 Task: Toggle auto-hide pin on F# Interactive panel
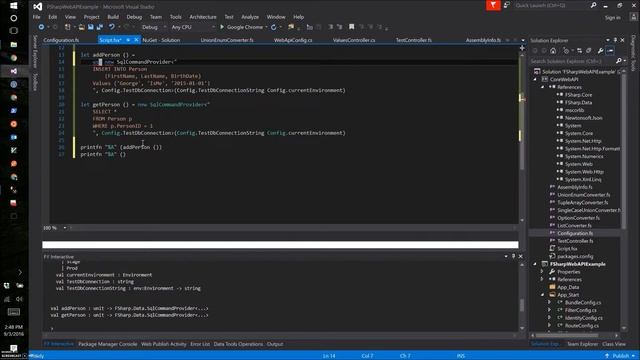[x=513, y=256]
